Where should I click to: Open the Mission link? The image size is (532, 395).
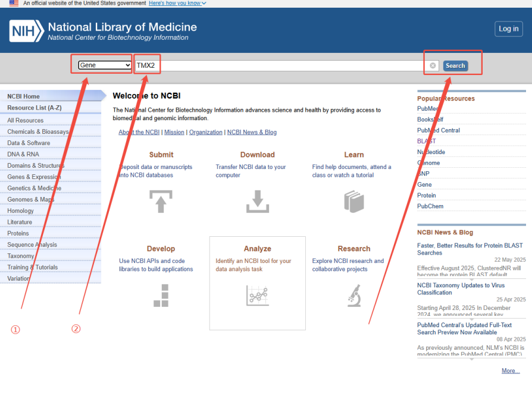point(174,132)
